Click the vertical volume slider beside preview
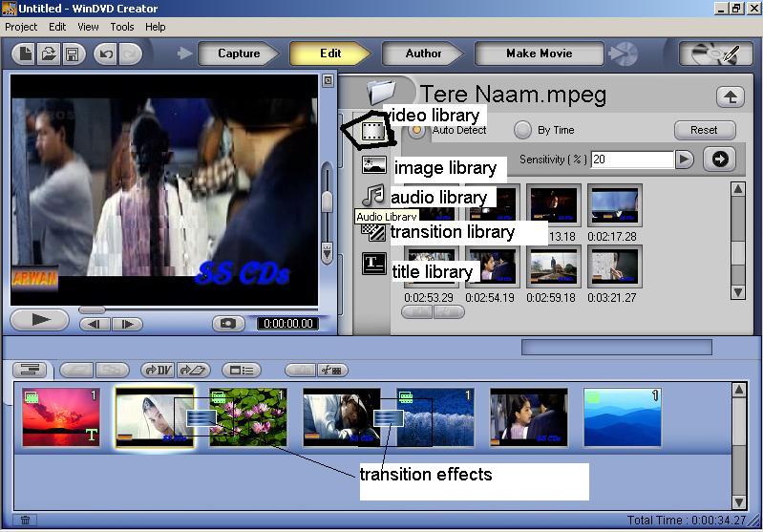Image resolution: width=763 pixels, height=532 pixels. pos(328,202)
